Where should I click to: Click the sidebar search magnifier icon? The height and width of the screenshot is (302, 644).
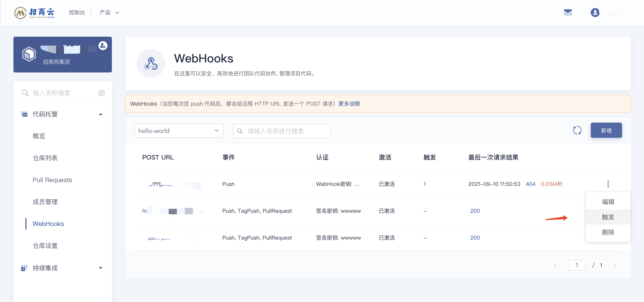(25, 93)
